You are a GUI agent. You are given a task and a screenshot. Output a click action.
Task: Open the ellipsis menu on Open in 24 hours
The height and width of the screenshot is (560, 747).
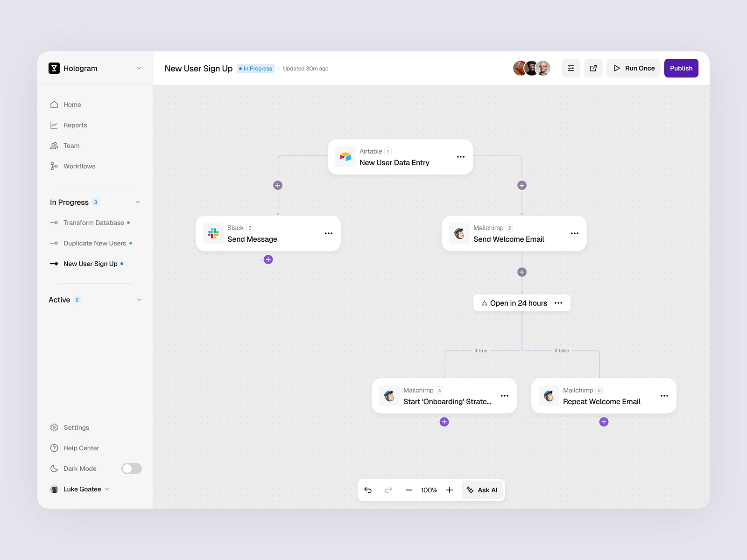click(x=558, y=303)
